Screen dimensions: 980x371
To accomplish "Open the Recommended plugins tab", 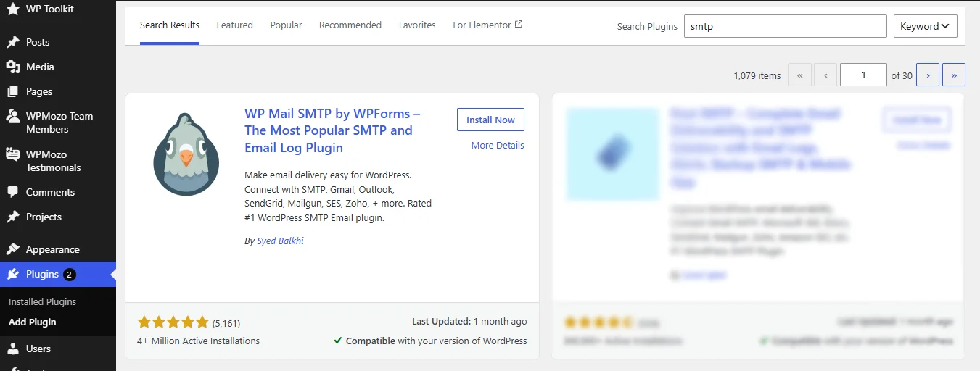I will (x=350, y=25).
